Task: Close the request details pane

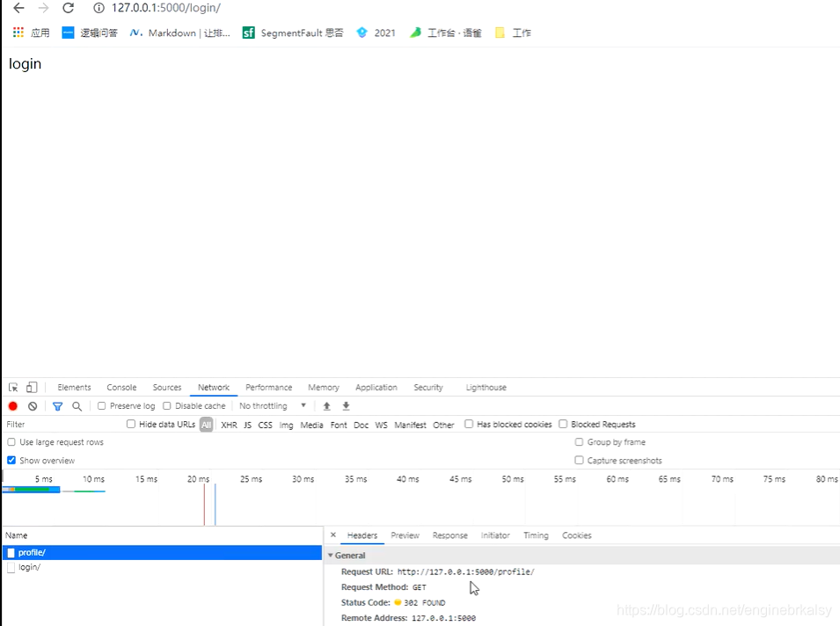Action: pyautogui.click(x=333, y=535)
